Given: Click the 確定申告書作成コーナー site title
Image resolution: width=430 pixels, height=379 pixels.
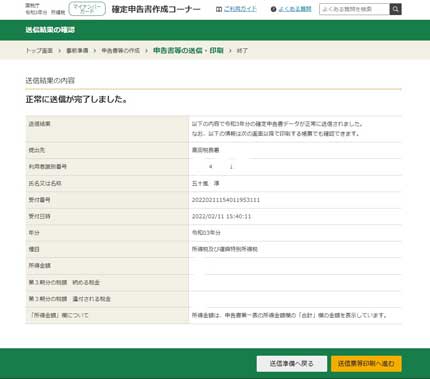Looking at the screenshot, I should pos(156,9).
